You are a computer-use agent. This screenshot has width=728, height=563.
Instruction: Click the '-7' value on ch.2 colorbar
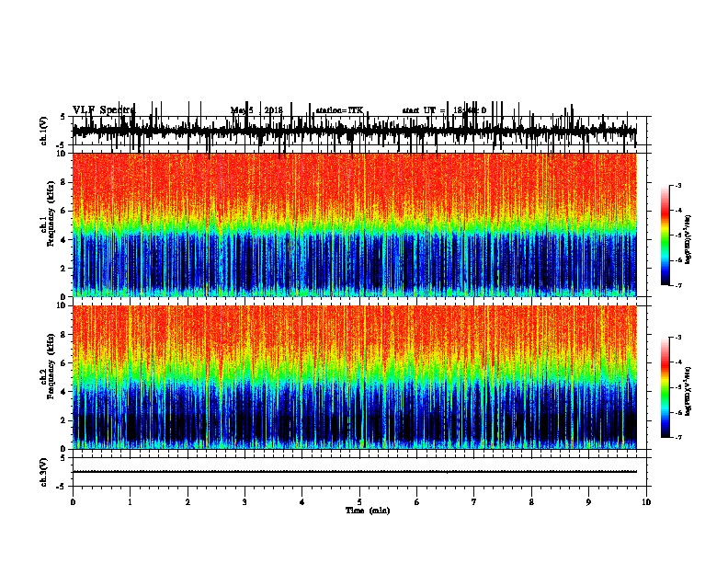pyautogui.click(x=677, y=437)
